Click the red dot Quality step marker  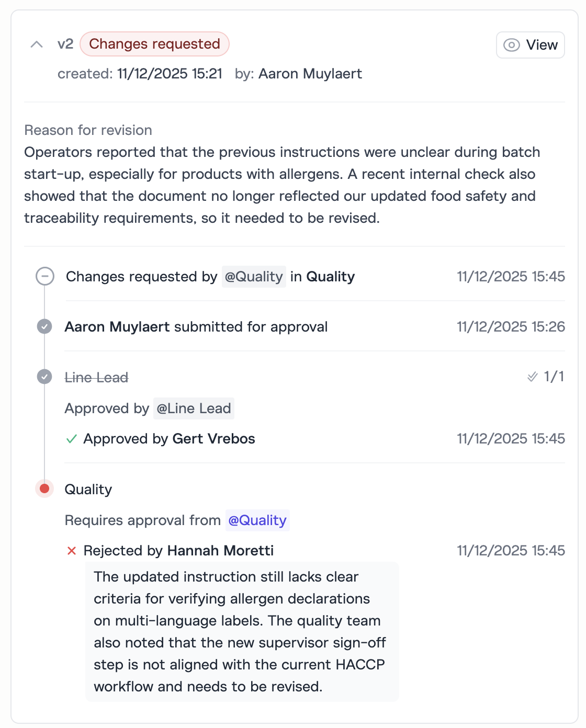pyautogui.click(x=44, y=488)
